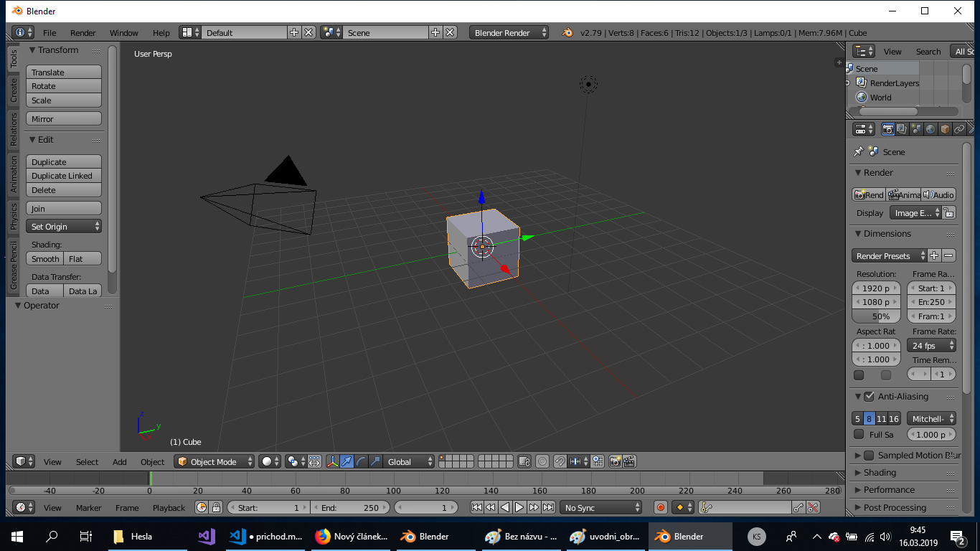Collapse the Render panel header
Screen dimensions: 980x551
coord(877,172)
